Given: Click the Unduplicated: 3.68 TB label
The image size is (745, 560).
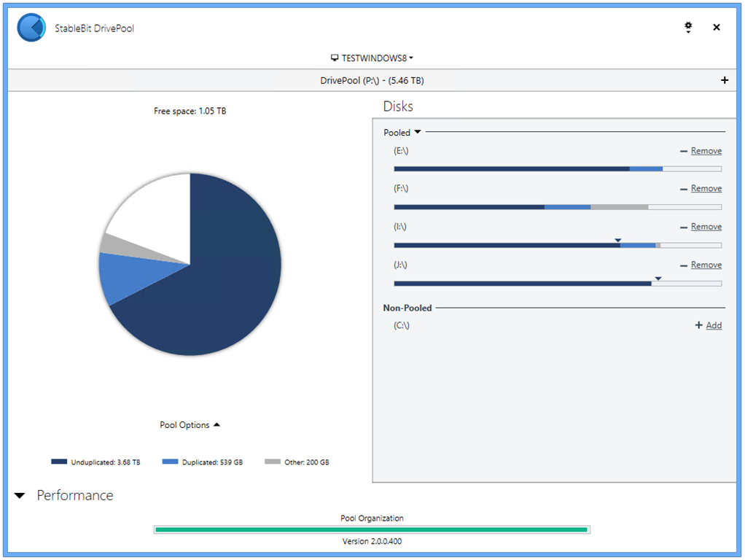Looking at the screenshot, I should (106, 462).
